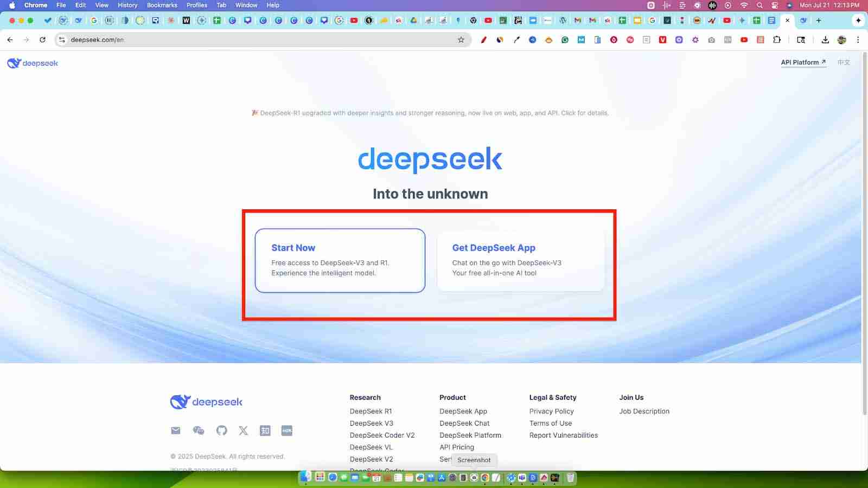Viewport: 868px width, 488px height.
Task: Open Privacy Policy link
Action: coord(552,412)
